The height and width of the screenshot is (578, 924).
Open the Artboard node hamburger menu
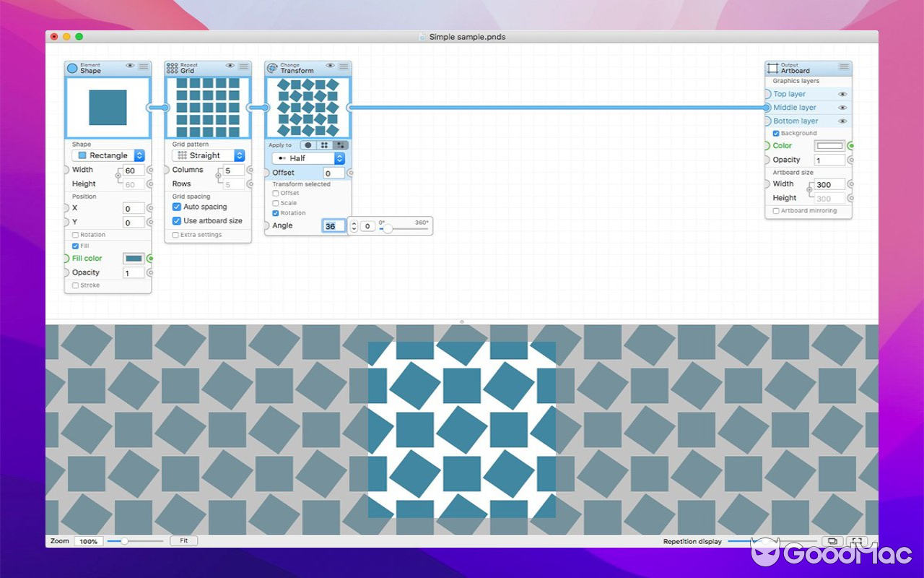pos(843,66)
